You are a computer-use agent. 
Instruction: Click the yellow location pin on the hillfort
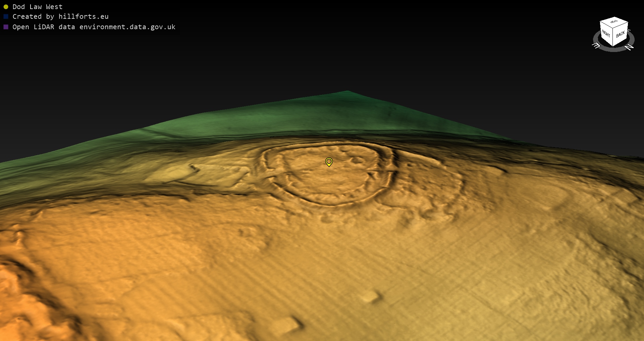click(x=329, y=162)
